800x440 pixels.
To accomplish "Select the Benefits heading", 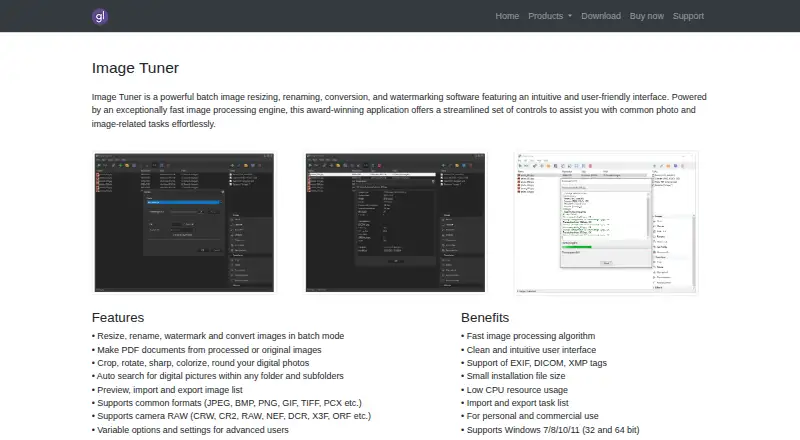I will (485, 317).
